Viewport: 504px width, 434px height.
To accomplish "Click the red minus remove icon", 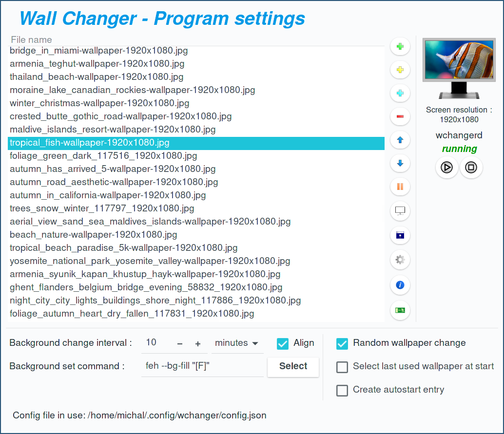I will point(400,117).
